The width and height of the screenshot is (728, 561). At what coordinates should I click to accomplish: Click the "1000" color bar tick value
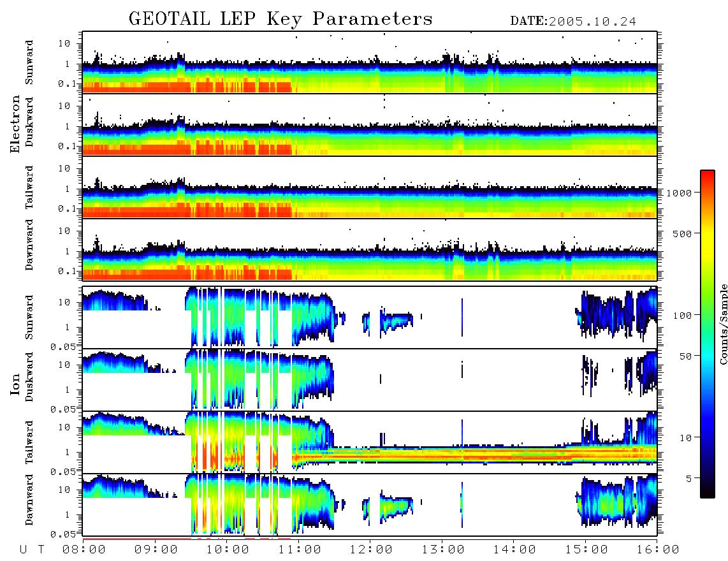[x=679, y=193]
